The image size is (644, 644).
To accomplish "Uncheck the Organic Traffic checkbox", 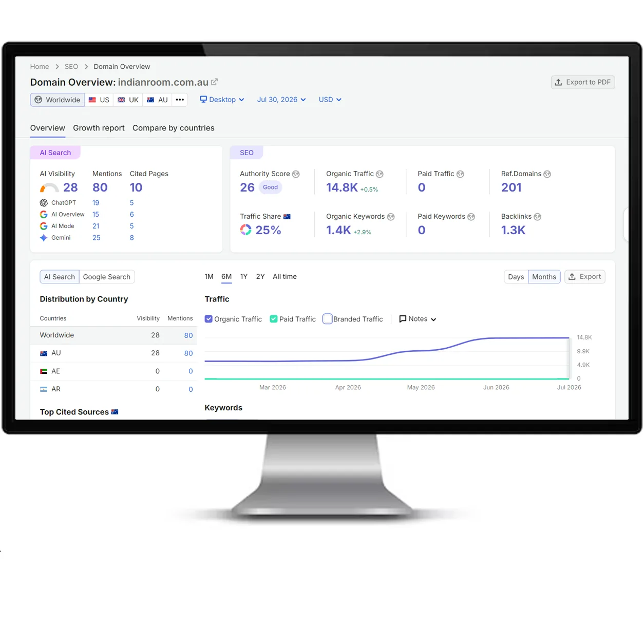I will pos(209,319).
